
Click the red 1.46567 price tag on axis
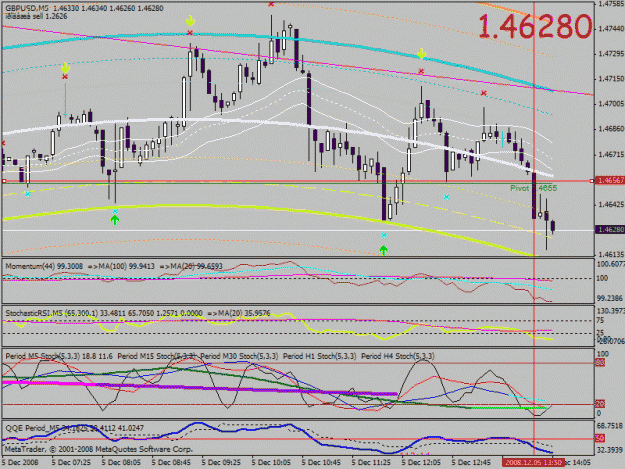pyautogui.click(x=609, y=181)
